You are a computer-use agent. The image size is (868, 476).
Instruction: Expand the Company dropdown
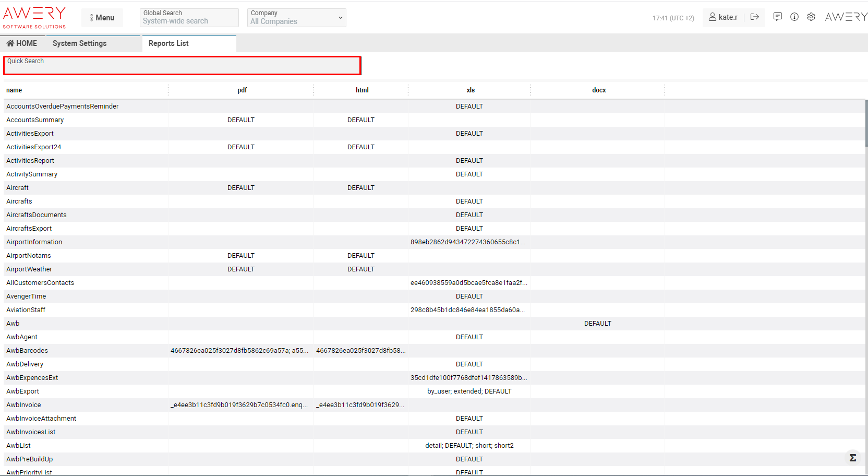point(296,18)
